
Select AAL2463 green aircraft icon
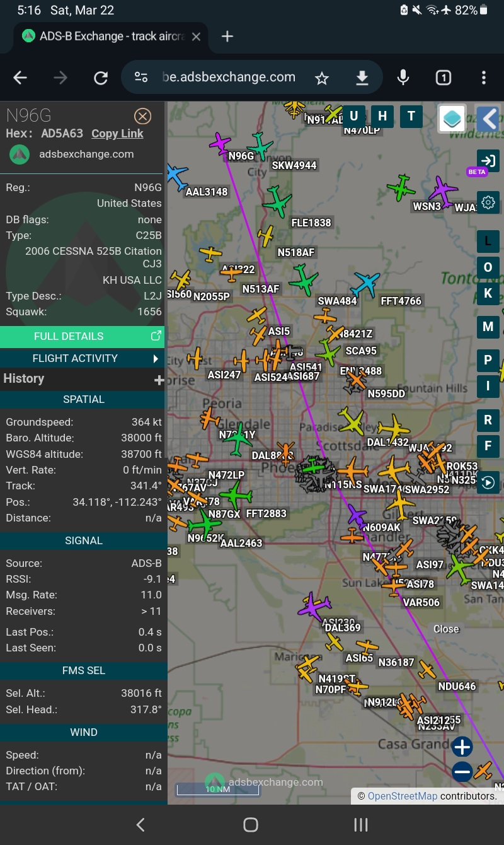click(x=205, y=524)
